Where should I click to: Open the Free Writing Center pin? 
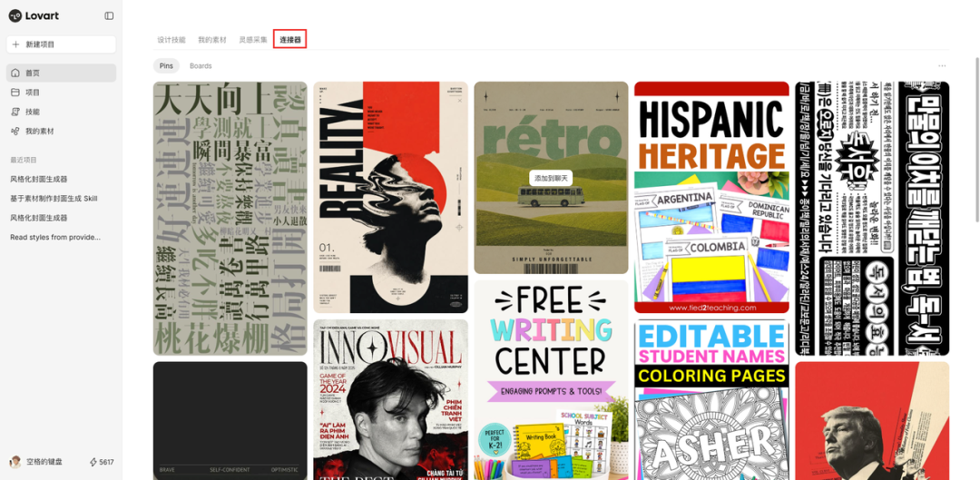(x=551, y=380)
